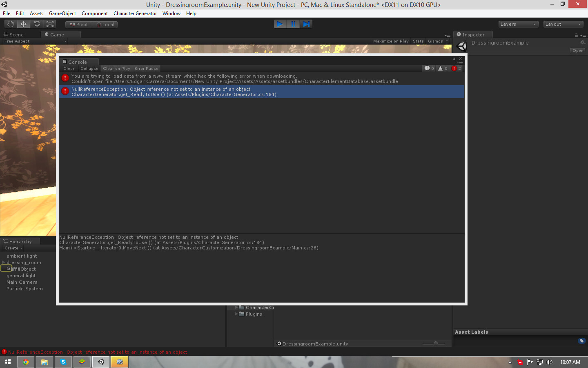
Task: Select the Move tool in the toolbar
Action: point(24,24)
